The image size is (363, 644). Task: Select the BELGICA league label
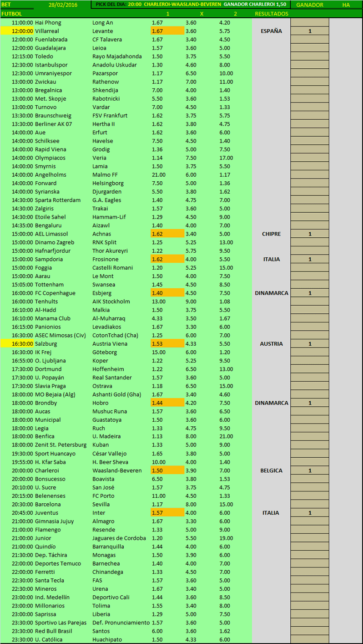tap(271, 470)
